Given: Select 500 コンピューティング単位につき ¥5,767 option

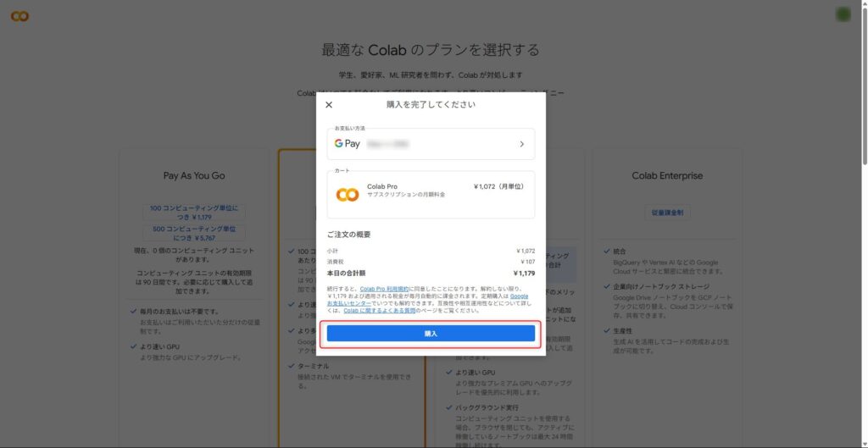Looking at the screenshot, I should pyautogui.click(x=194, y=233).
